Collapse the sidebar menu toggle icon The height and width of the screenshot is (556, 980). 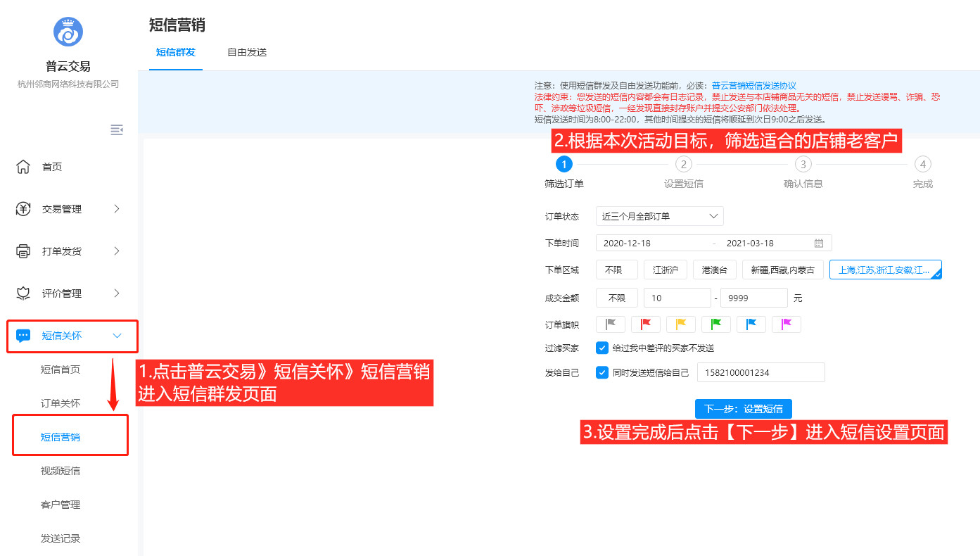coord(117,129)
